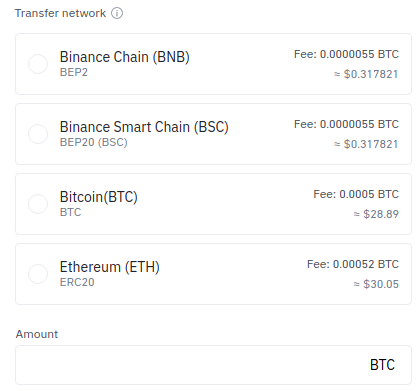
Task: Click the Amount field label
Action: point(37,334)
